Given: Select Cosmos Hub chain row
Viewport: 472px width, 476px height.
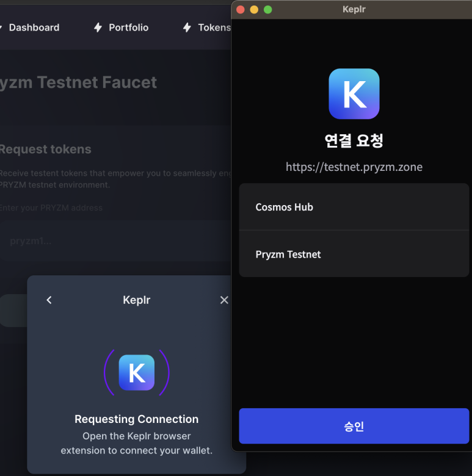Looking at the screenshot, I should 354,207.
